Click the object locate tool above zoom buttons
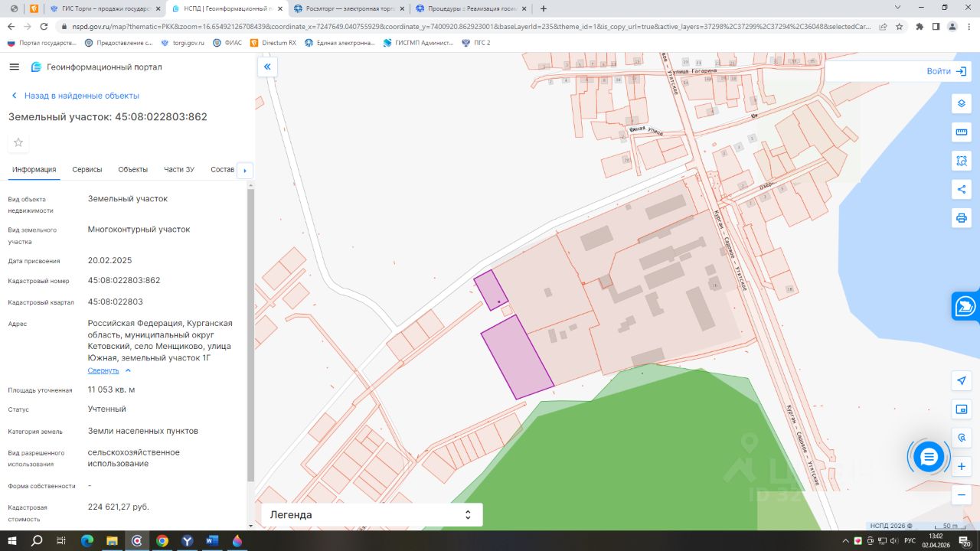The image size is (980, 551). click(962, 438)
